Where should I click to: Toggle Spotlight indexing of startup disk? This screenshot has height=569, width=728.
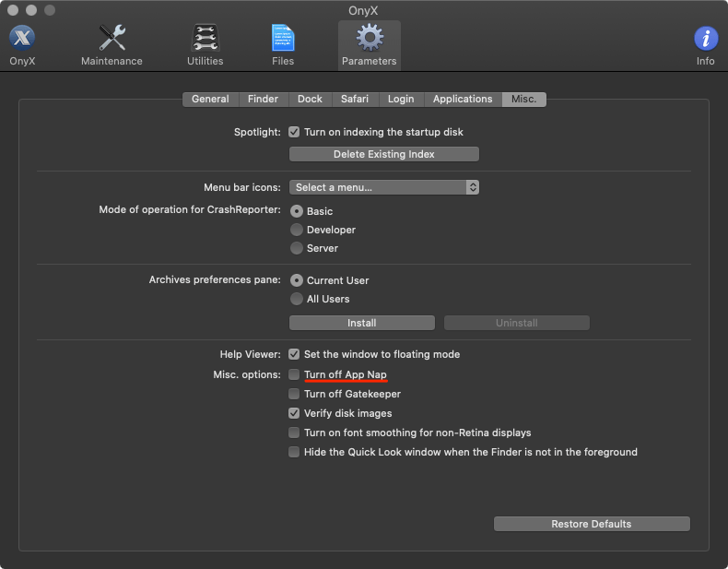click(294, 132)
